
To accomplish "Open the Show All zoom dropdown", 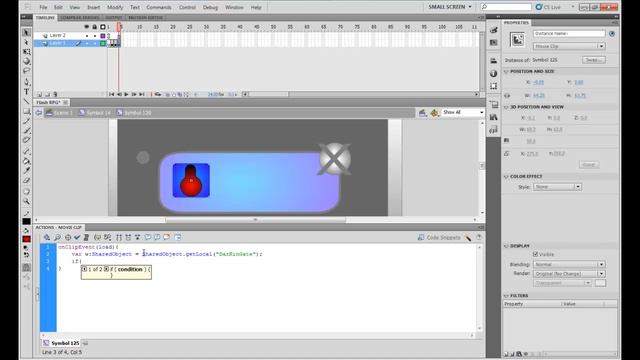I will tap(463, 112).
